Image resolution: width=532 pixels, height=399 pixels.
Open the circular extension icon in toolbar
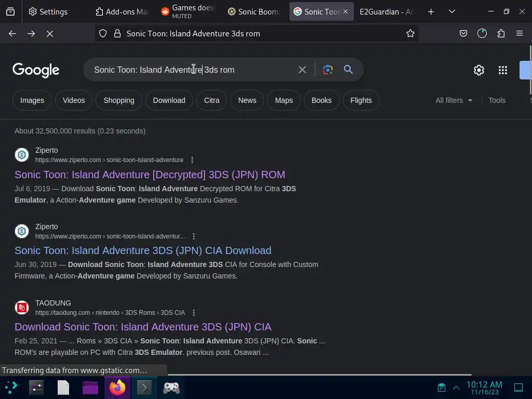tap(482, 34)
